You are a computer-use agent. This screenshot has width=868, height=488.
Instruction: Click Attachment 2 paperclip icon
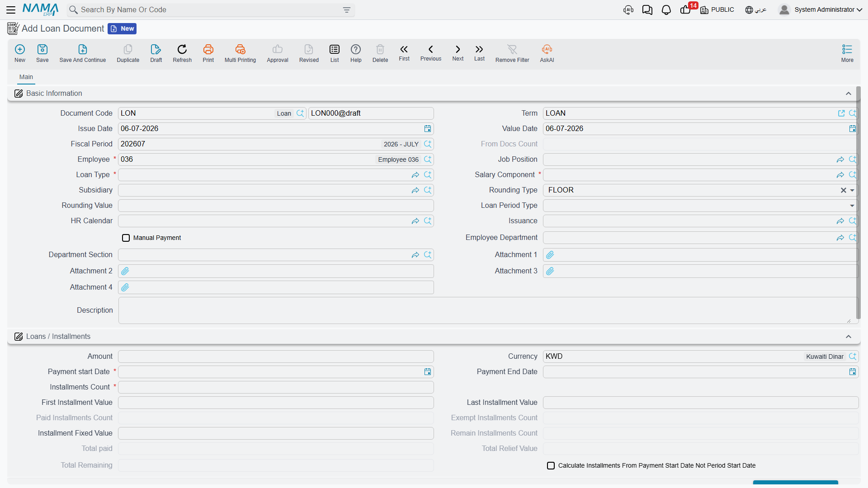coord(125,271)
